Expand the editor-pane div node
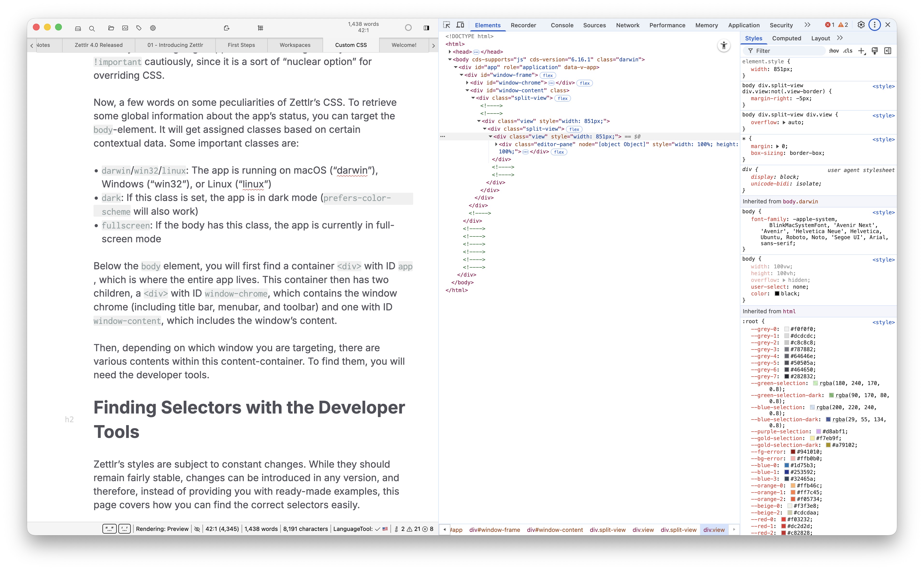 [x=496, y=144]
